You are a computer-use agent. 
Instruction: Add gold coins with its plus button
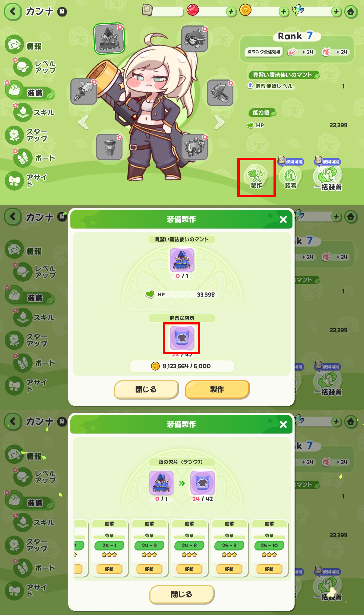pyautogui.click(x=284, y=12)
